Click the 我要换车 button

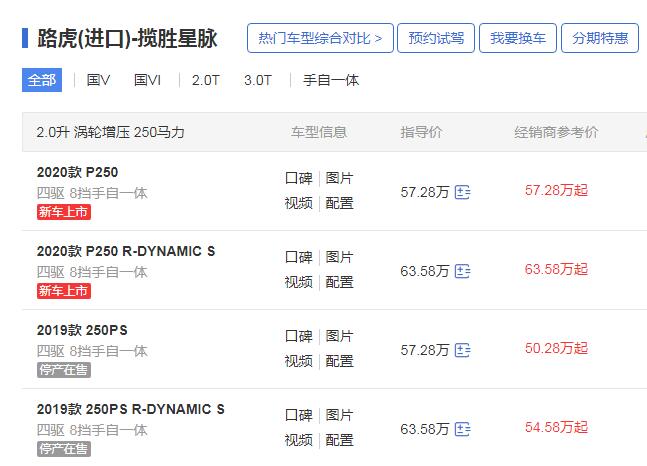click(518, 38)
